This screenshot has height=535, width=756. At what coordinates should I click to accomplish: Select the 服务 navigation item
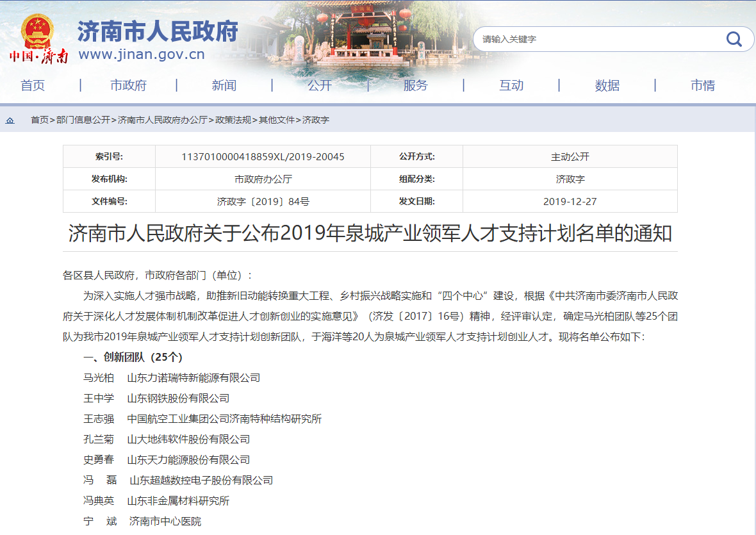415,85
